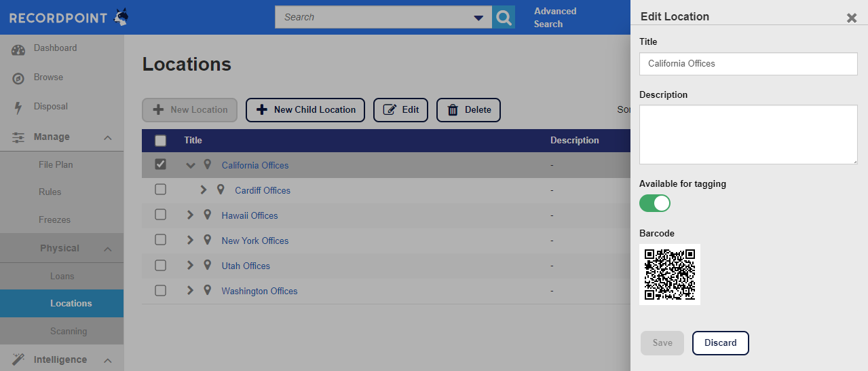The image size is (868, 371).
Task: Uncheck the California Offices checkbox
Action: (161, 164)
